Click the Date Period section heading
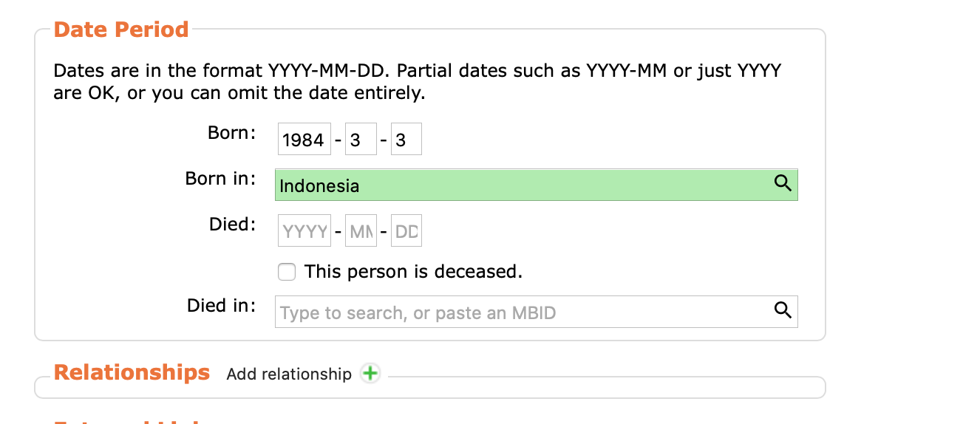Screen dimensions: 980x424 tap(121, 30)
